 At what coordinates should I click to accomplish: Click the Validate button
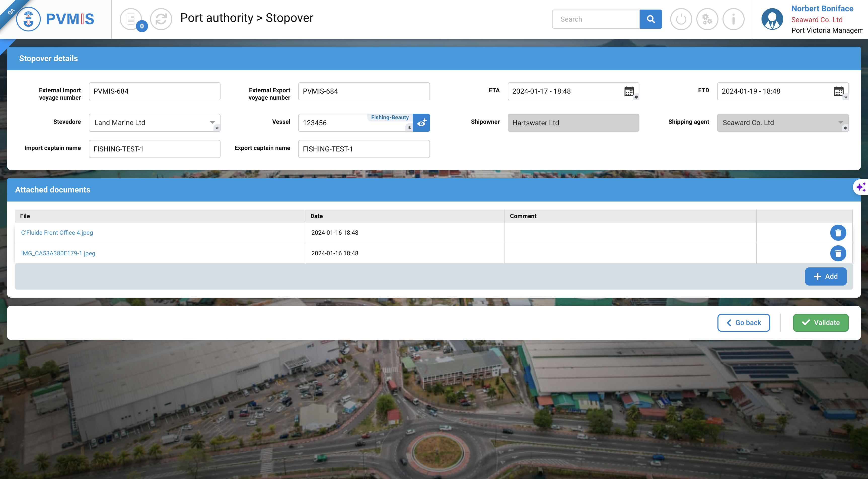[x=820, y=323]
